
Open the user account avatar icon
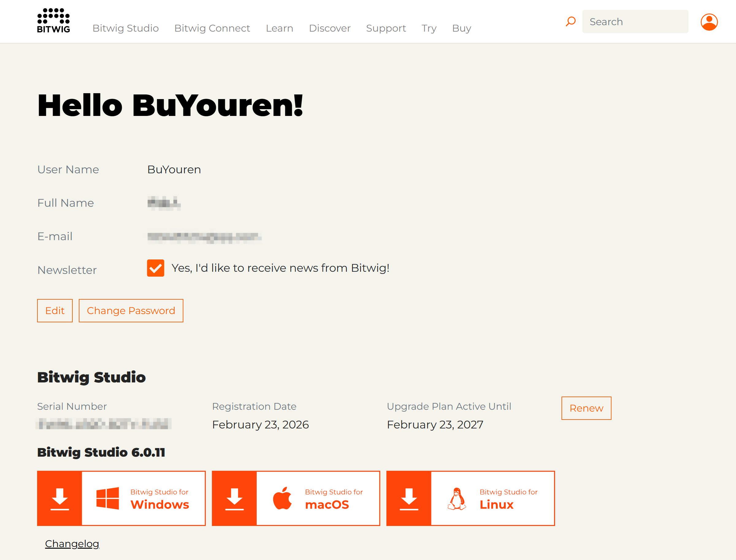pyautogui.click(x=709, y=22)
